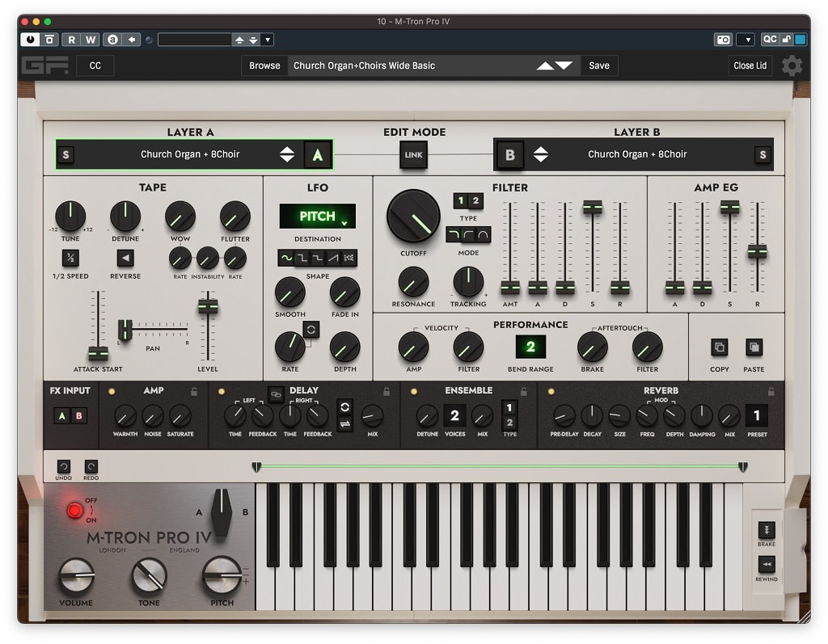Screen dimensions: 828x644
Task: Toggle Layer B solo button
Action: point(763,154)
